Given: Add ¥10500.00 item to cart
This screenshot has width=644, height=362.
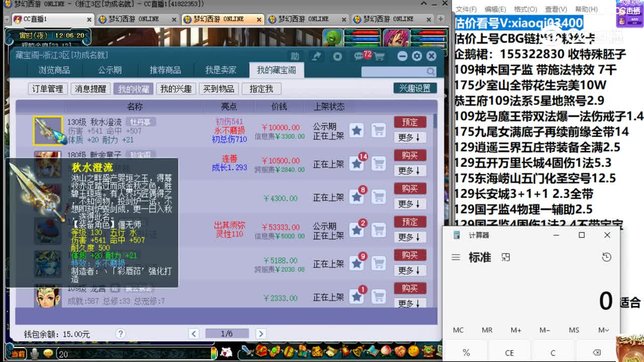Looking at the screenshot, I should (x=378, y=164).
